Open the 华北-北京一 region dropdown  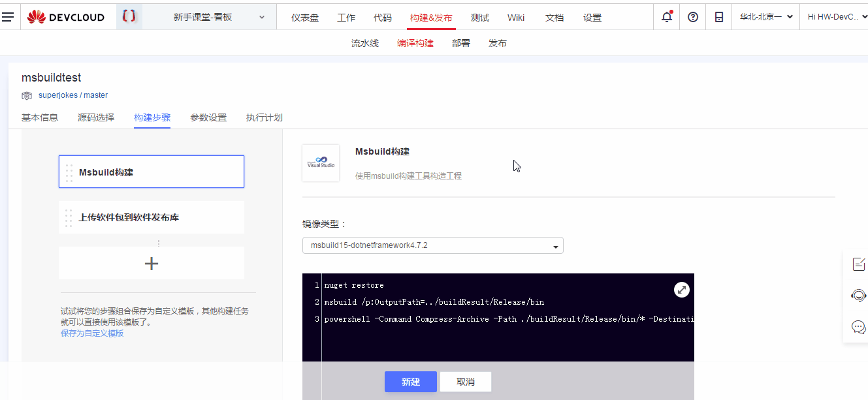(x=765, y=16)
